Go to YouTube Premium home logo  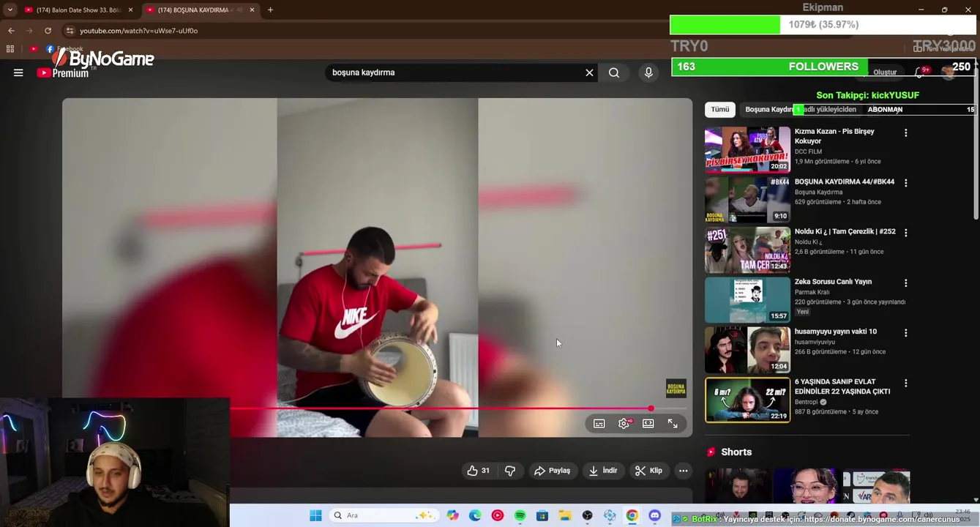[63, 72]
